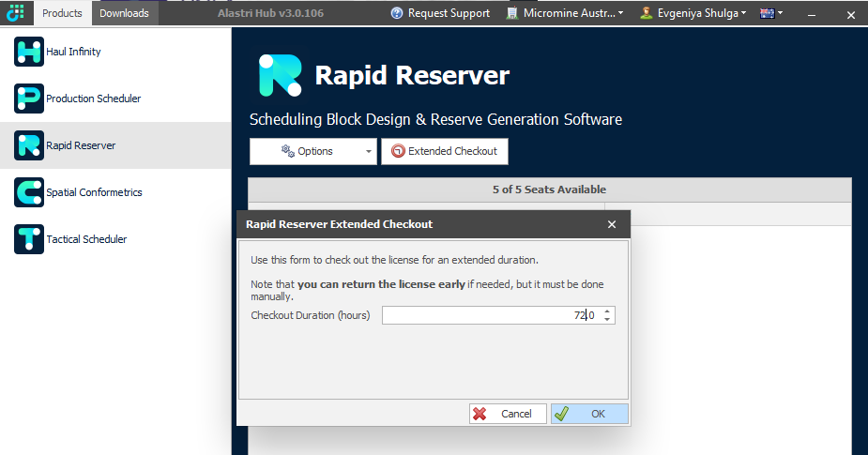Click the 'Alastri Hub v3.0.106' title text
Viewport: 868px width, 455px height.
point(270,13)
